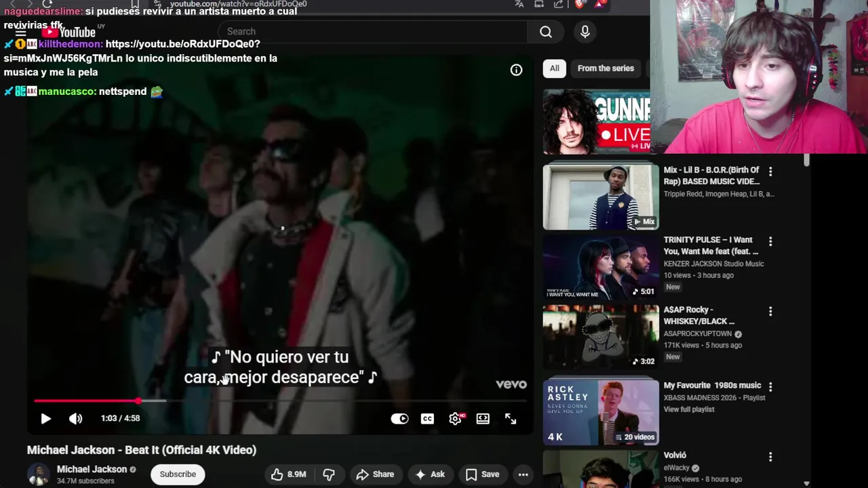868x488 pixels.
Task: Open the YouTube hamburger menu
Action: (x=20, y=33)
